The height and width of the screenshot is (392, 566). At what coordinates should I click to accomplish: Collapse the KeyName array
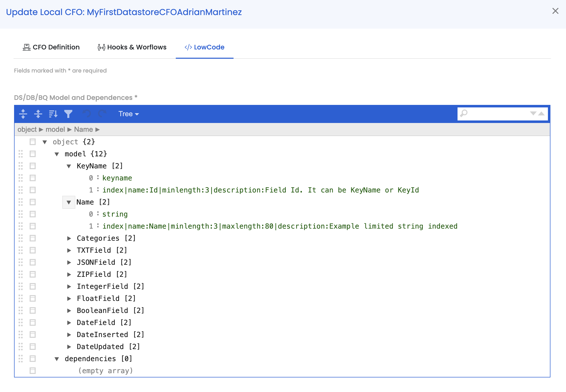tap(69, 166)
